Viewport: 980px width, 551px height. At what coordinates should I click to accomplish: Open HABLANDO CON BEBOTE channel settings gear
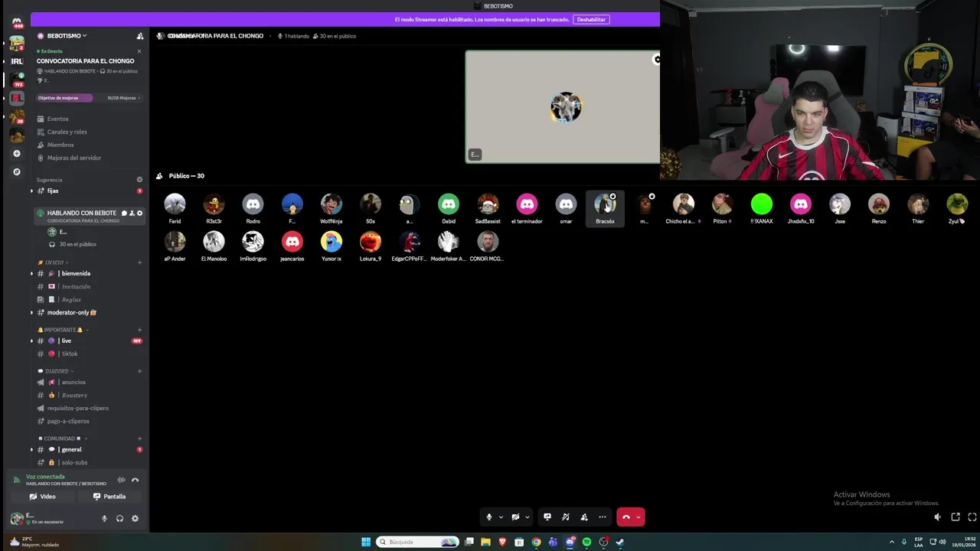pos(139,214)
